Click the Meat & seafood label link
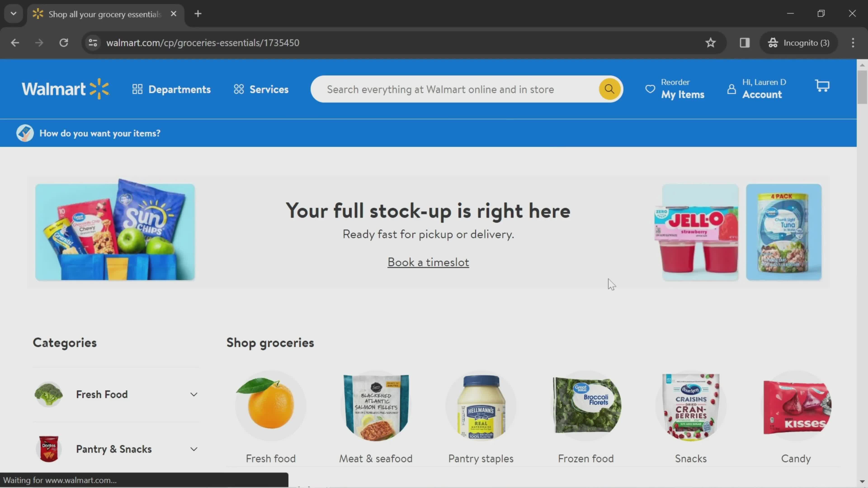Image resolution: width=868 pixels, height=488 pixels. 376,458
